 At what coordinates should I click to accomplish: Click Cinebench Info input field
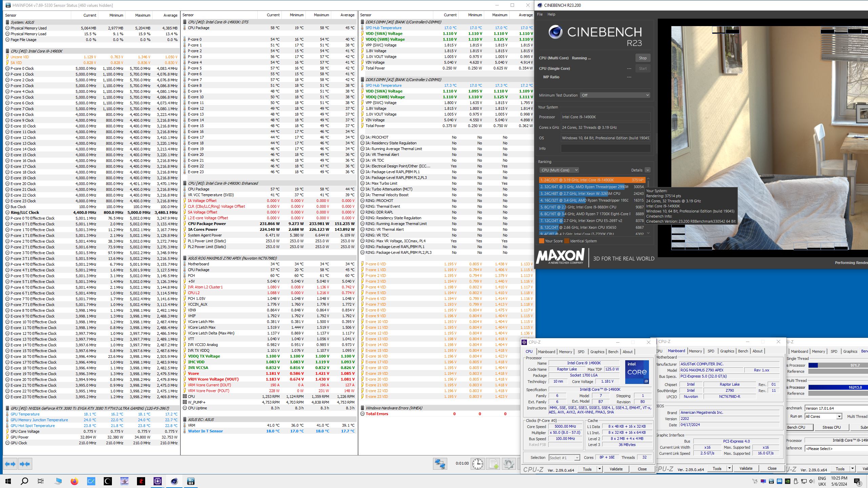[606, 148]
